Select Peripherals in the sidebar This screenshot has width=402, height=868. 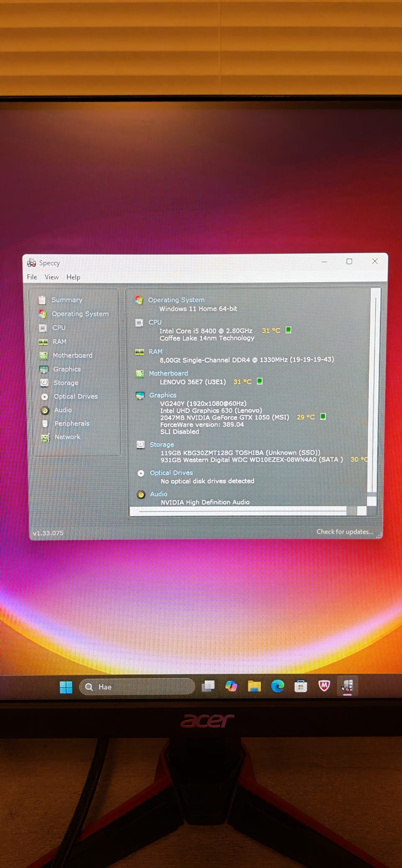click(x=72, y=424)
